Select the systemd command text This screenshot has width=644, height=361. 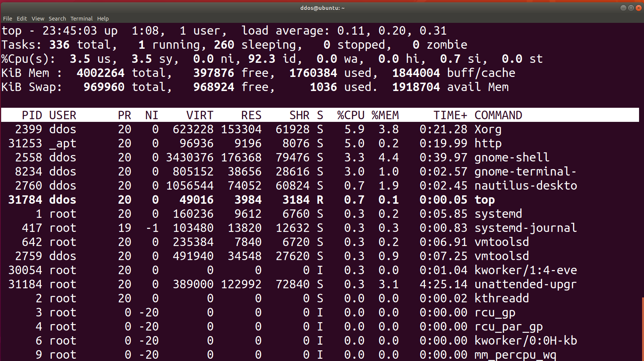(498, 214)
